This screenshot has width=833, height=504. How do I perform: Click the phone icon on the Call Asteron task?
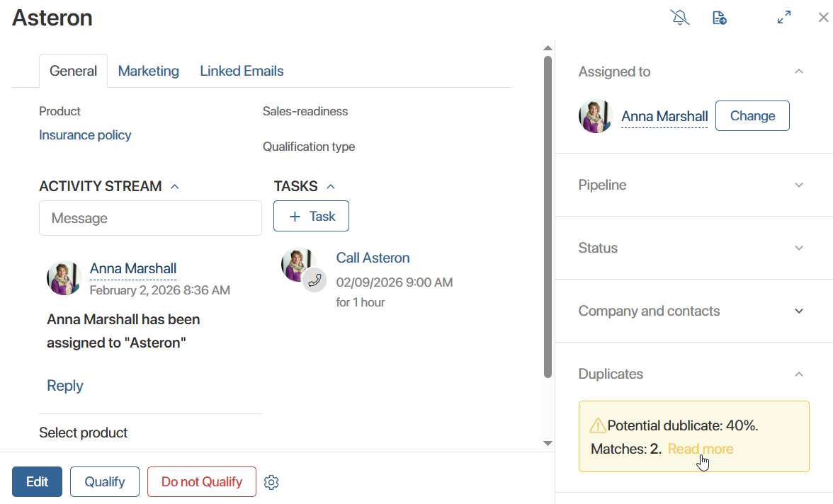(314, 280)
